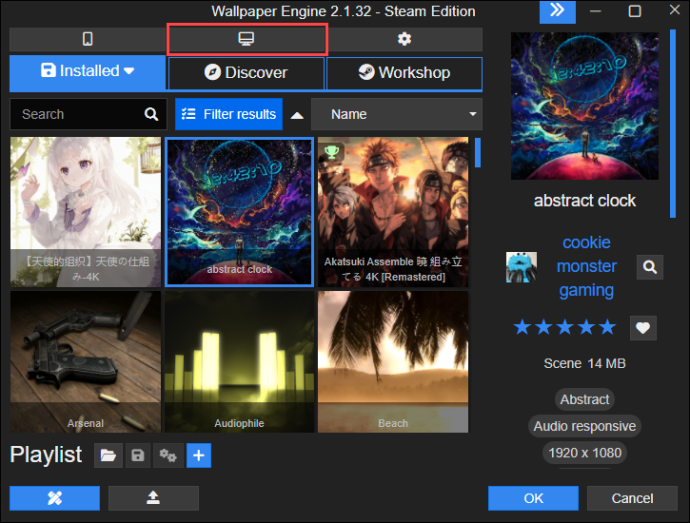Viewport: 690px width, 523px height.
Task: Click the Cancel button
Action: (632, 498)
